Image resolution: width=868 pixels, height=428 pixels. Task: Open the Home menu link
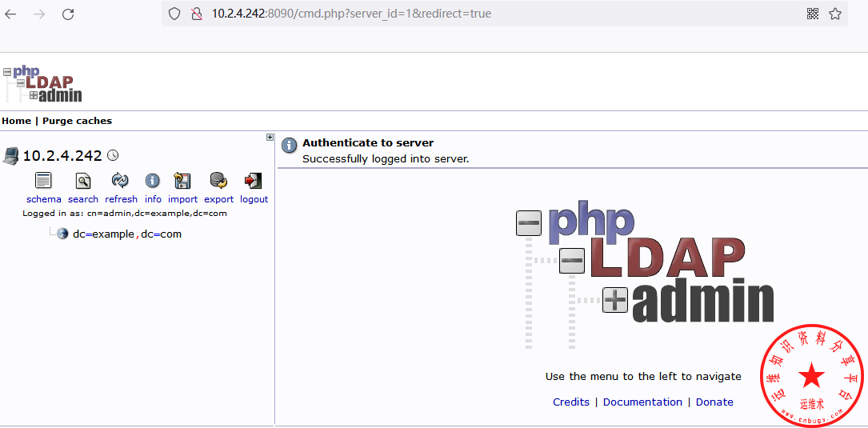click(x=16, y=121)
